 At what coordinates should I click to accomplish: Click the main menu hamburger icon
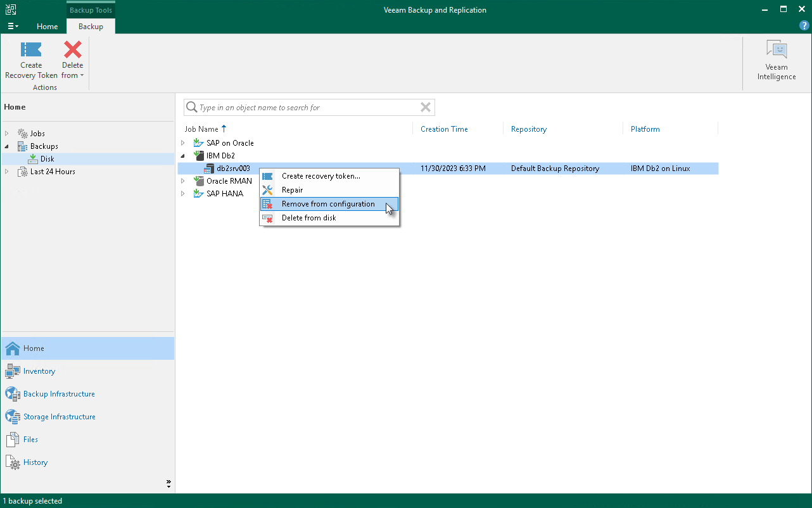[12, 26]
